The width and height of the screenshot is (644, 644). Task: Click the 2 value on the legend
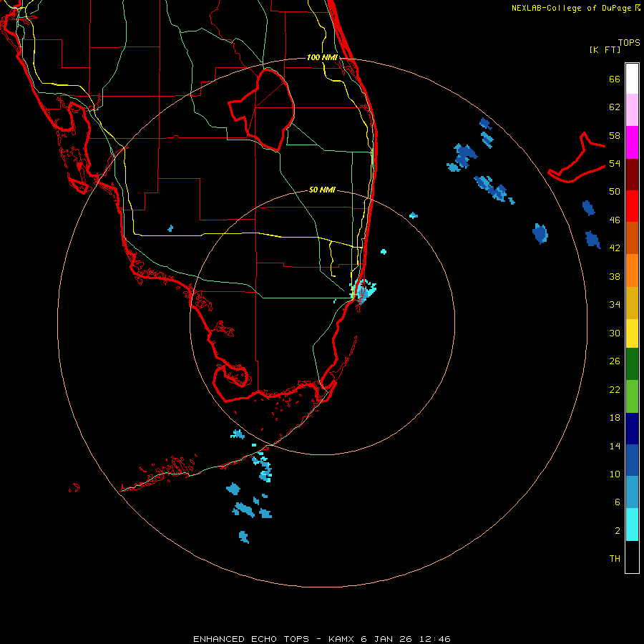(x=618, y=531)
